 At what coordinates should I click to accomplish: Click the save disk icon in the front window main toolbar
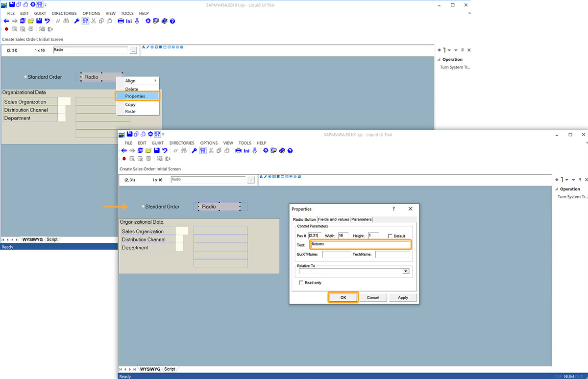156,151
